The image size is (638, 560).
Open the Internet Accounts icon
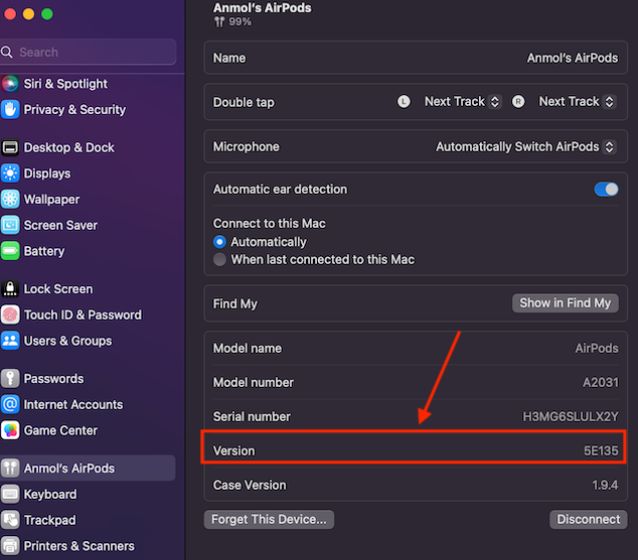10,405
